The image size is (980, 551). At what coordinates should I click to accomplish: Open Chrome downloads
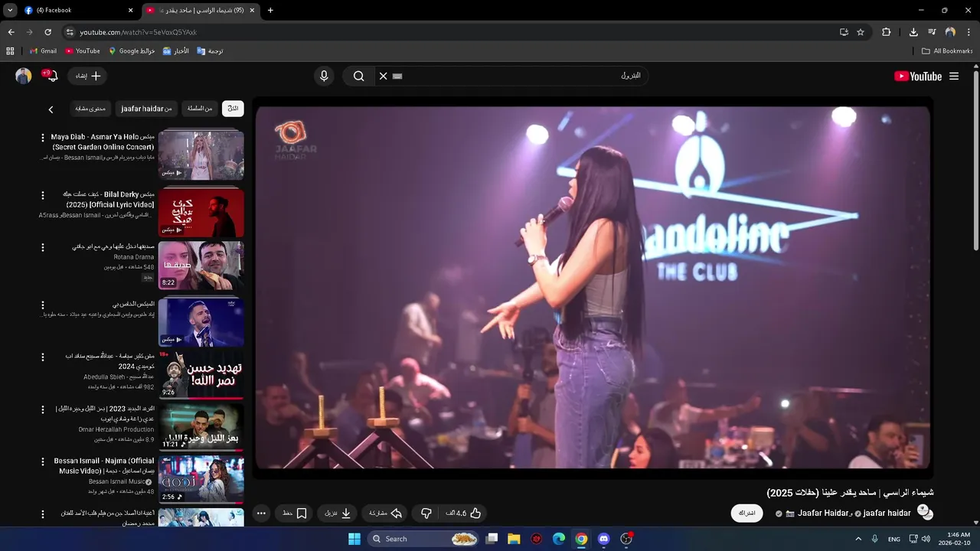coord(913,32)
